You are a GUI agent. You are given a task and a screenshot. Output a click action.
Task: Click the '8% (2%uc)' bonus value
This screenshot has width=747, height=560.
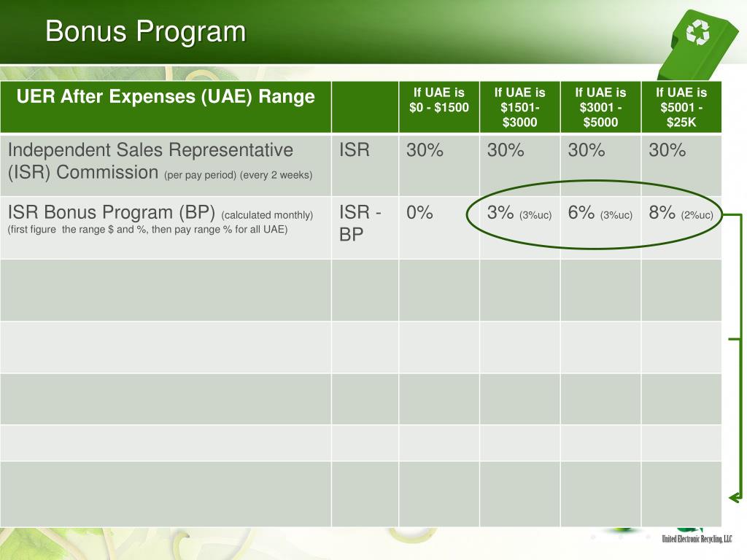(681, 213)
